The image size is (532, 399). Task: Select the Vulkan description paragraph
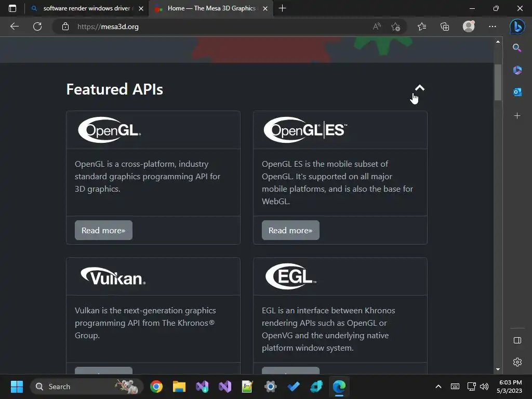145,323
